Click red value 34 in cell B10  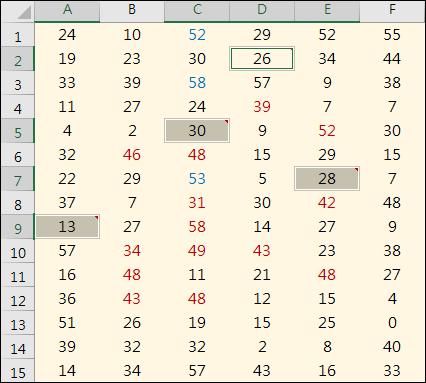[132, 251]
